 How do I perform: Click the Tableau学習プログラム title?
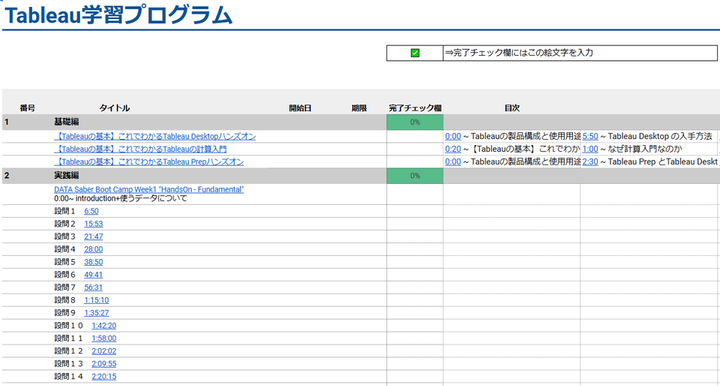click(x=118, y=15)
